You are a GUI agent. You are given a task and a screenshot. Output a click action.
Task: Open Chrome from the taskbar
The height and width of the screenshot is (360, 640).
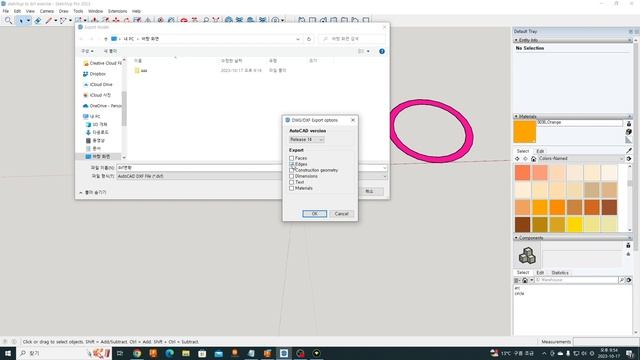pyautogui.click(x=137, y=353)
